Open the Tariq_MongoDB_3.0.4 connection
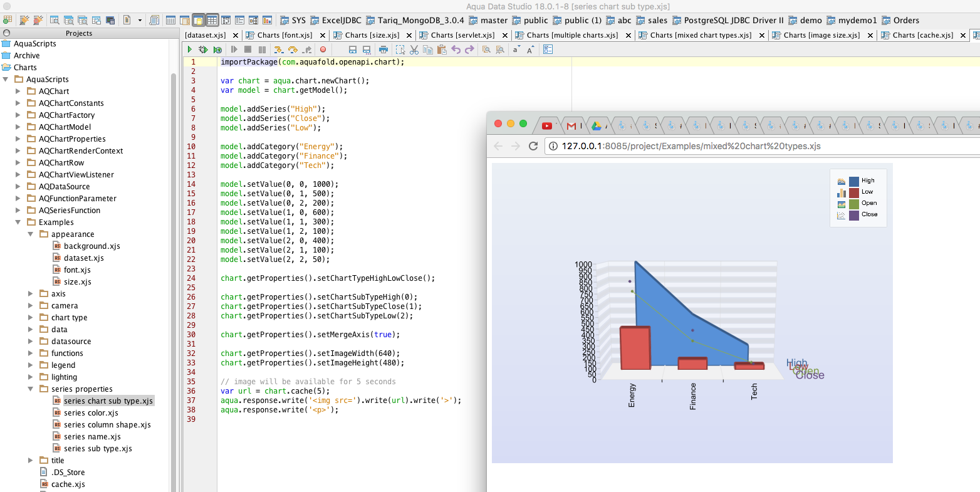This screenshot has height=492, width=980. coord(415,21)
